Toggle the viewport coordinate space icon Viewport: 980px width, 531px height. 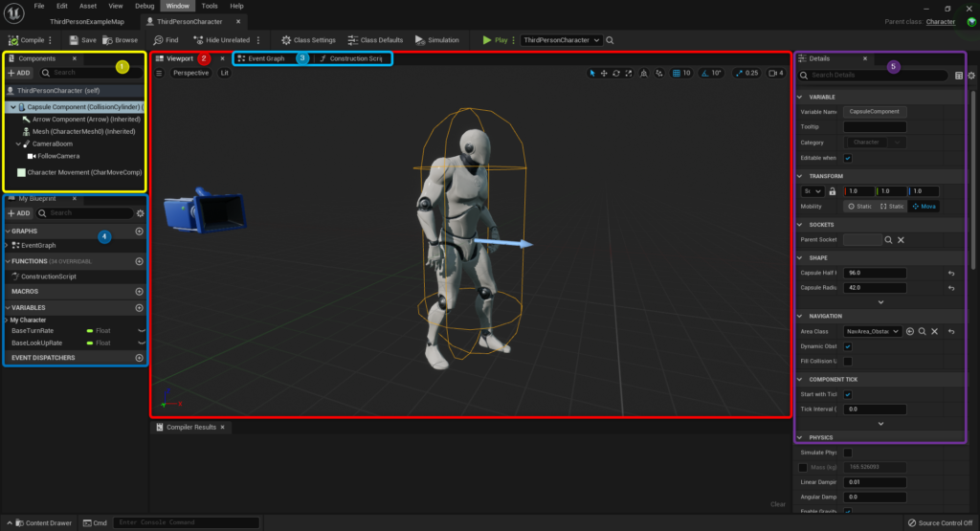pyautogui.click(x=644, y=73)
